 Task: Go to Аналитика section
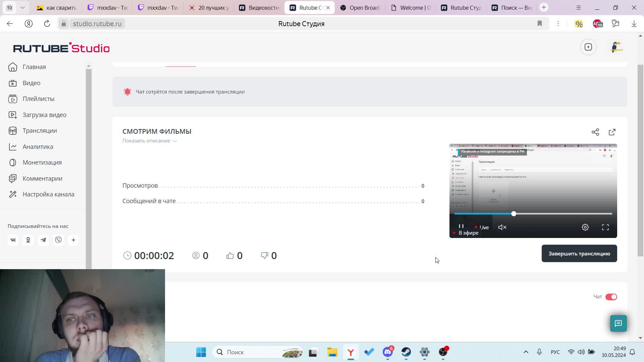pyautogui.click(x=38, y=146)
